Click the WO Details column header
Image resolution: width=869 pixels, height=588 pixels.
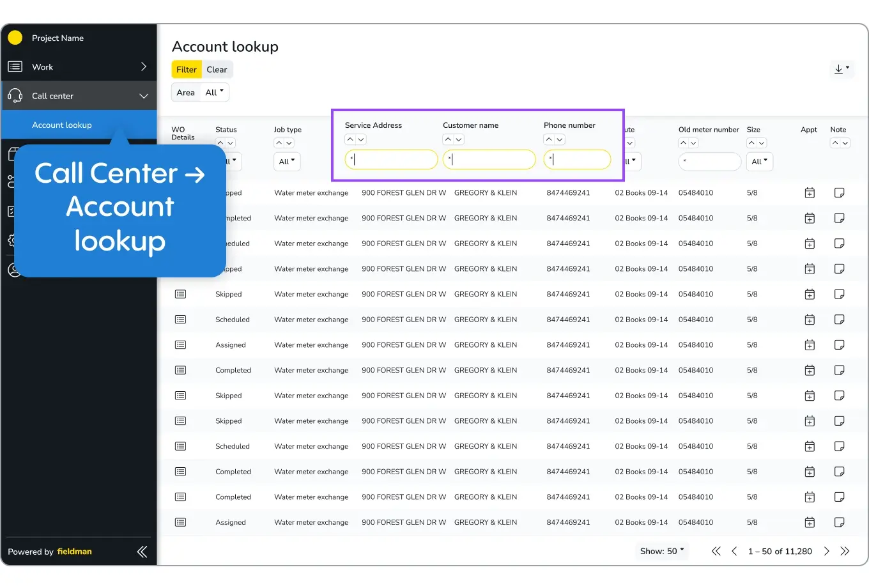[x=183, y=133]
